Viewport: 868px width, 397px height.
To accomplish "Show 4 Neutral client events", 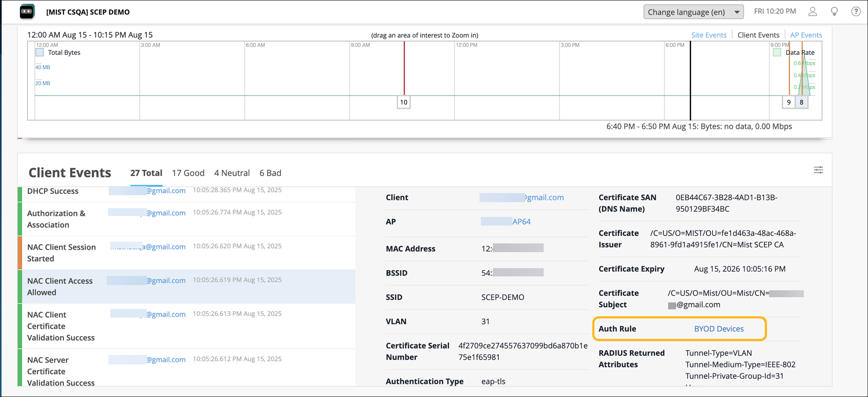I will 232,173.
